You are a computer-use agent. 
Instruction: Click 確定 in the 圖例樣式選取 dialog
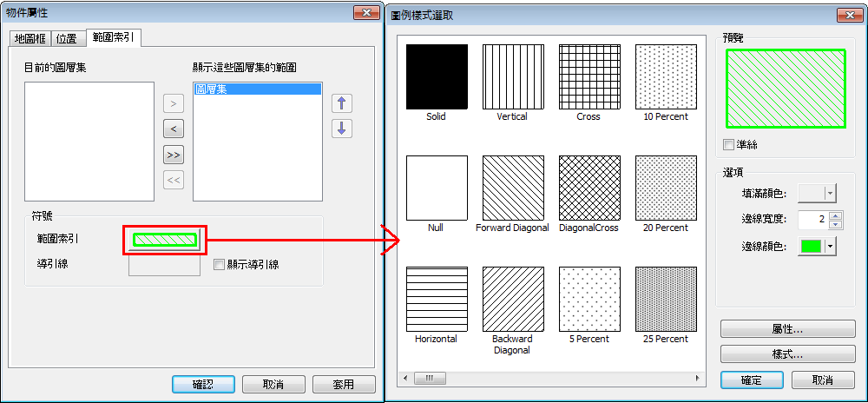click(x=752, y=380)
